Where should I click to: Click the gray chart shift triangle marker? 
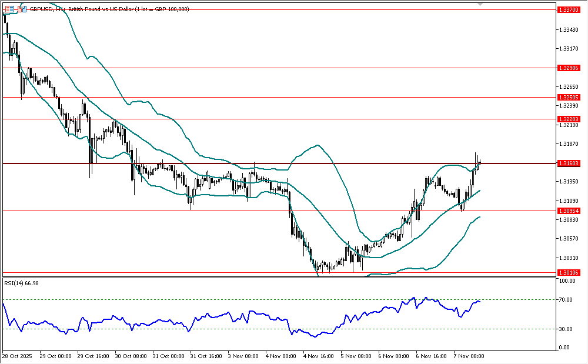point(480,4)
